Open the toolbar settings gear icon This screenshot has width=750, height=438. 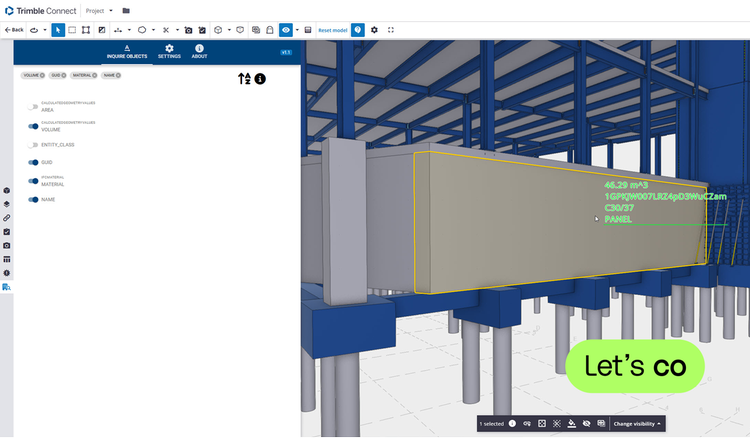[x=374, y=30]
